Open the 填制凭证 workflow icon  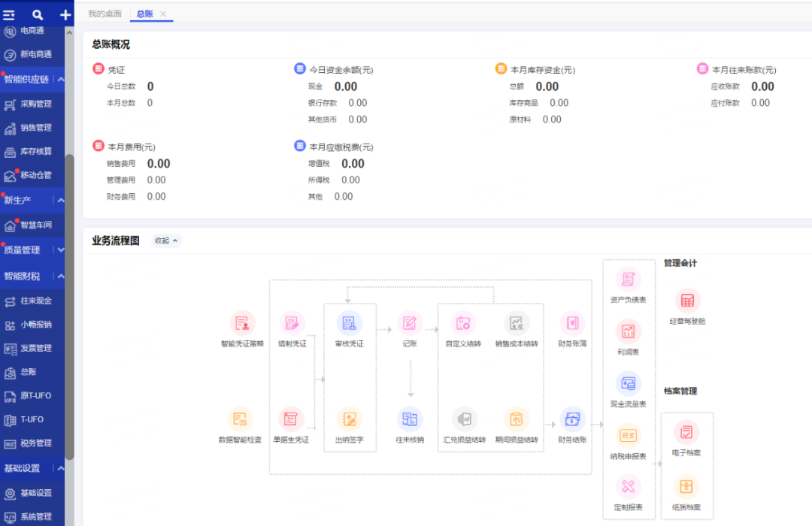[292, 324]
